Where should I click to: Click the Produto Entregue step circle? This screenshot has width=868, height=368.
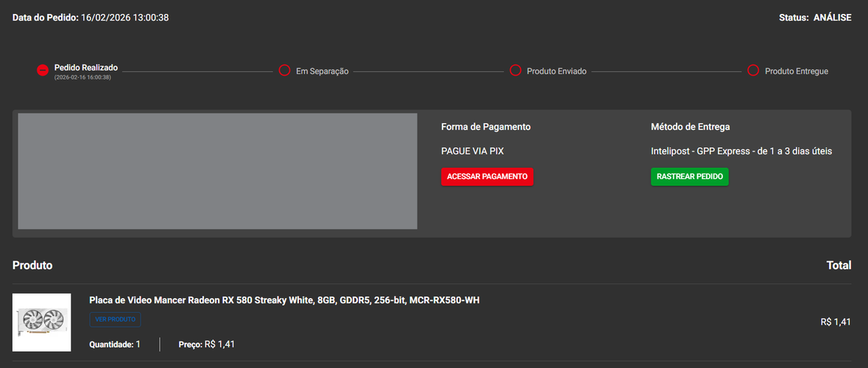[753, 70]
